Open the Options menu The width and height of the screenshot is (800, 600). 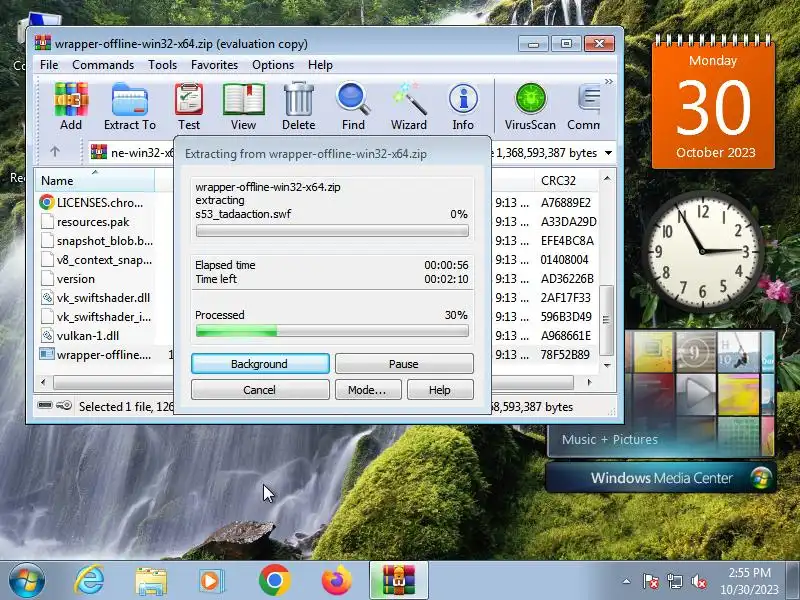[273, 65]
